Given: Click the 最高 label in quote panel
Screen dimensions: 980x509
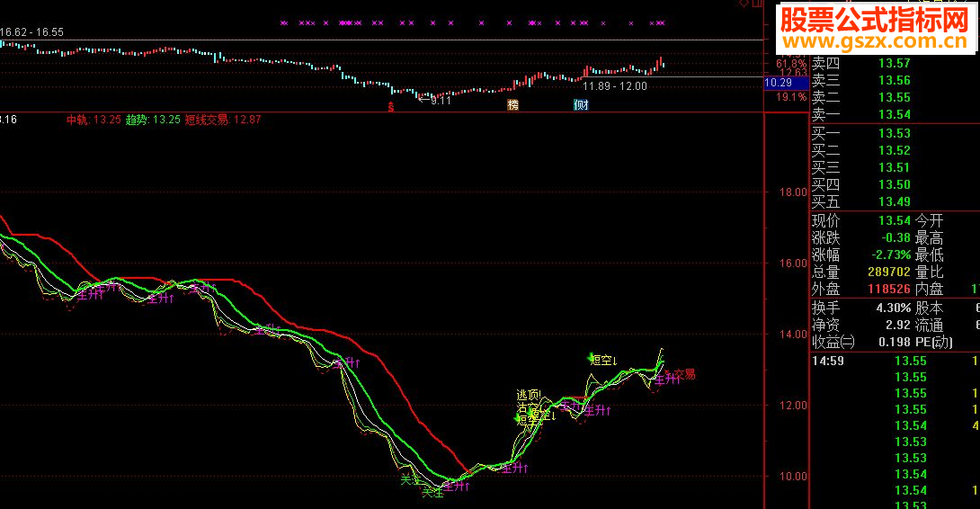Looking at the screenshot, I should point(930,237).
